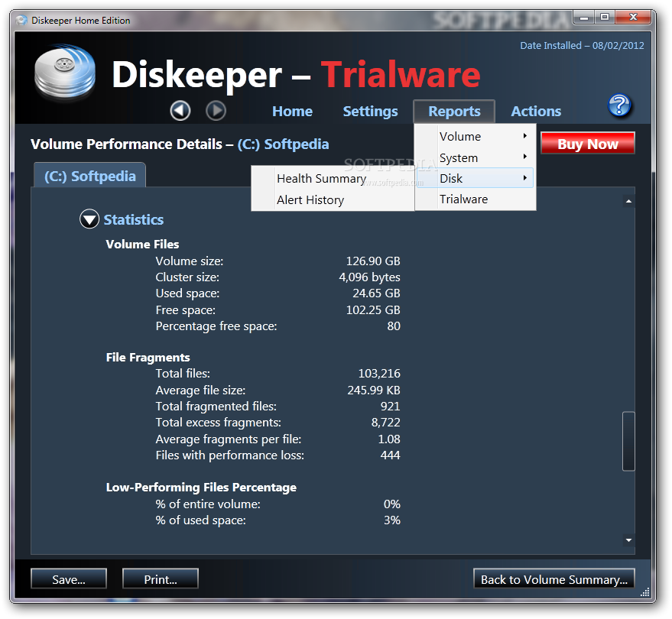The image size is (672, 619).
Task: Choose Alert History from the submenu
Action: point(333,199)
